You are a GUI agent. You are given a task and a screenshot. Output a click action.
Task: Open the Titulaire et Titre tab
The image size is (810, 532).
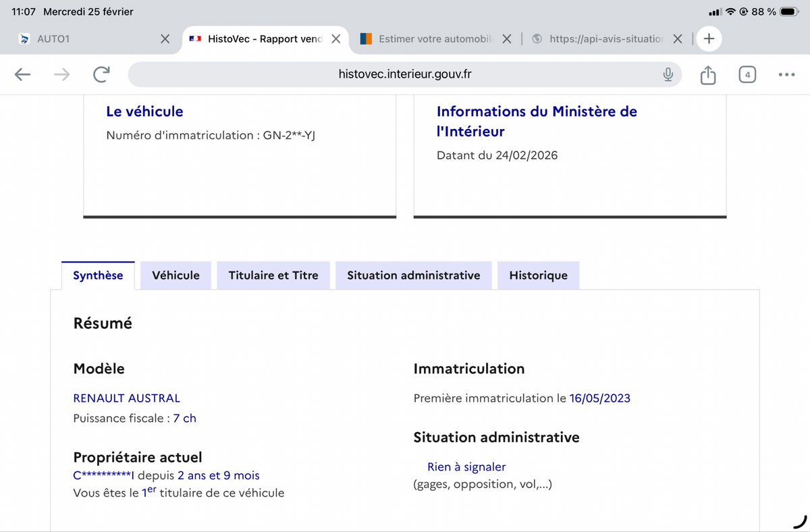(x=273, y=275)
